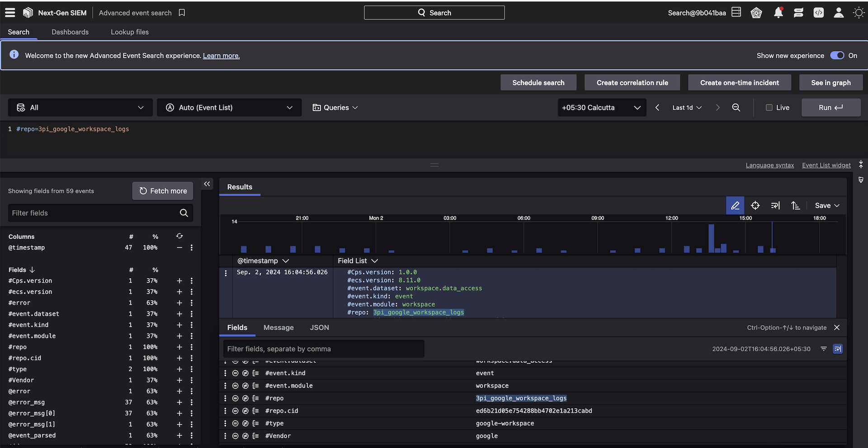Open the hamburger navigation menu
Viewport: 868px width, 448px height.
[10, 13]
